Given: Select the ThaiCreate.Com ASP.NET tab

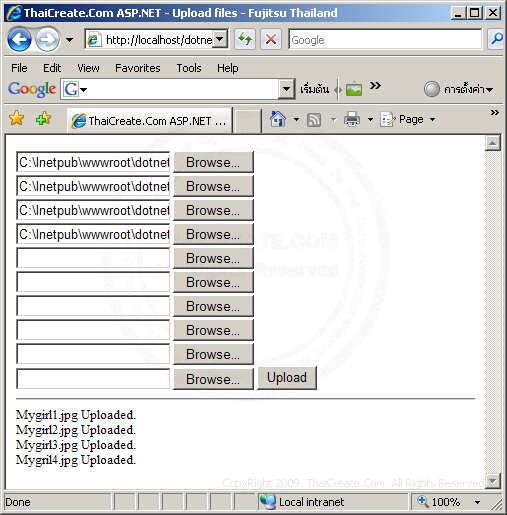Looking at the screenshot, I should tap(149, 121).
